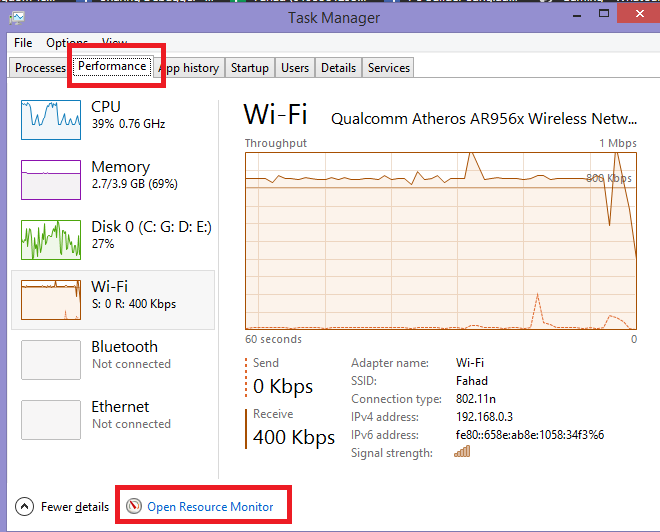The image size is (660, 532).
Task: Select the empty Ethernet graph thumbnail
Action: (51, 420)
